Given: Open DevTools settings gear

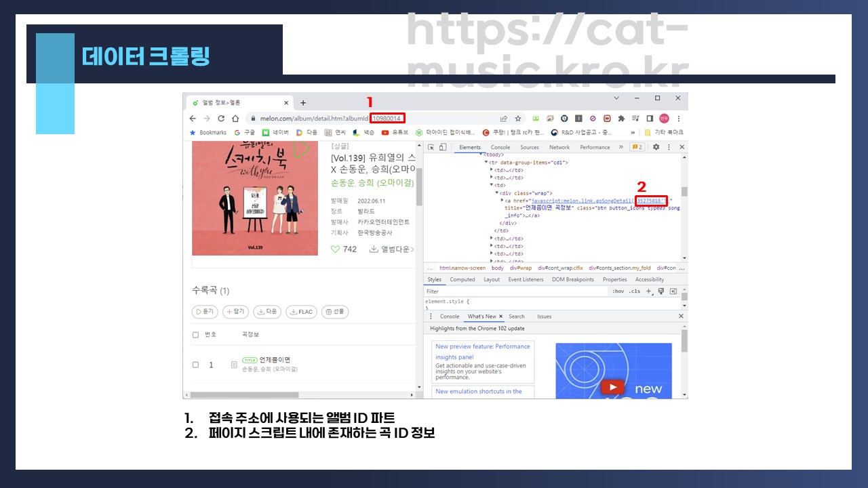Looking at the screenshot, I should pyautogui.click(x=656, y=147).
